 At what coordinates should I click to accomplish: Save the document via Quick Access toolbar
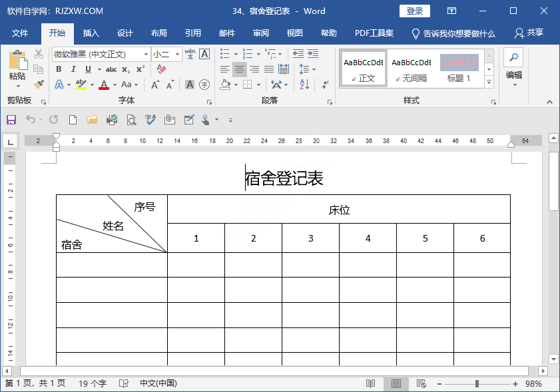tap(11, 119)
